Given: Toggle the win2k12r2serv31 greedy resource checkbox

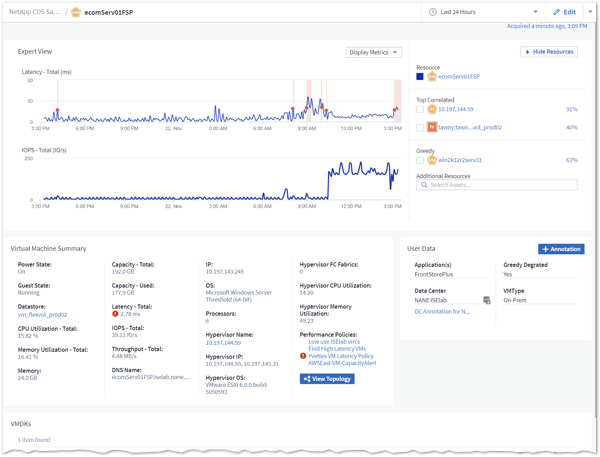Looking at the screenshot, I should 421,160.
